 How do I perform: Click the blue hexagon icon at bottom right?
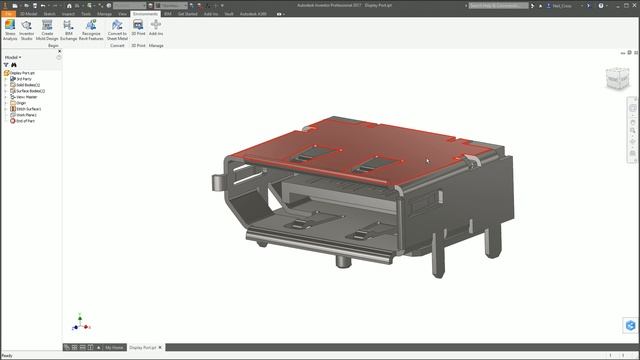631,325
